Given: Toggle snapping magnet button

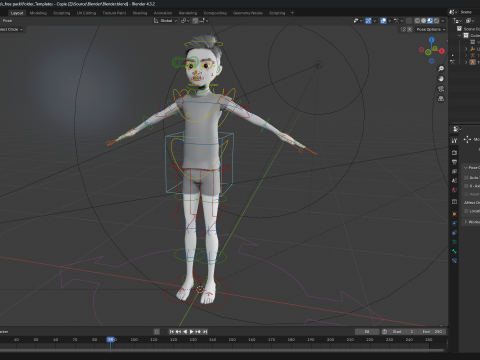Looking at the screenshot, I should [195, 21].
